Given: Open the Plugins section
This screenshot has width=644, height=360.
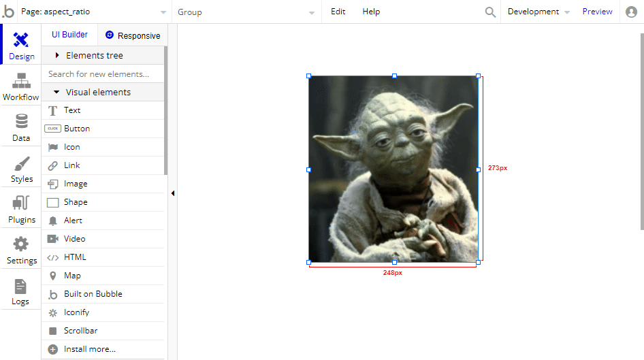Looking at the screenshot, I should 21,208.
